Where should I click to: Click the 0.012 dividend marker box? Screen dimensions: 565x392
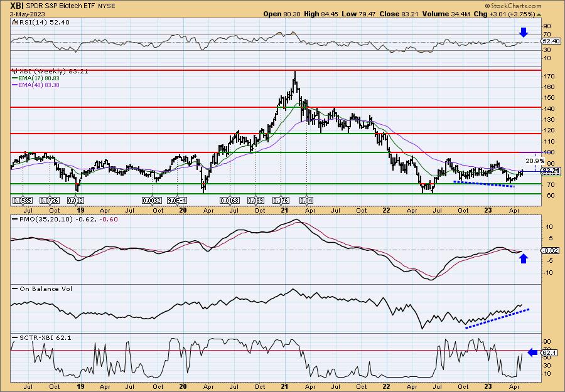[76, 200]
